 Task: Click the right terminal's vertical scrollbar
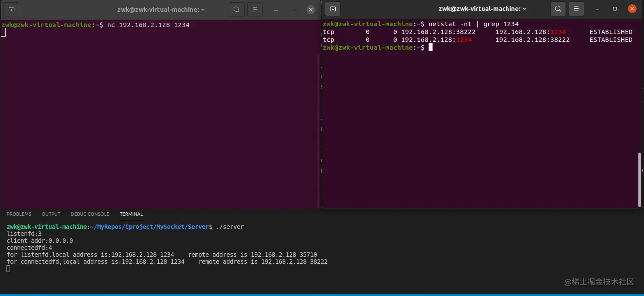pos(640,180)
